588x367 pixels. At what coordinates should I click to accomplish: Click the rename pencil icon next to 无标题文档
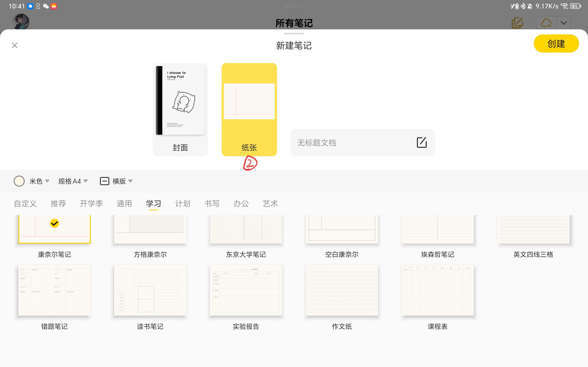[x=421, y=142]
